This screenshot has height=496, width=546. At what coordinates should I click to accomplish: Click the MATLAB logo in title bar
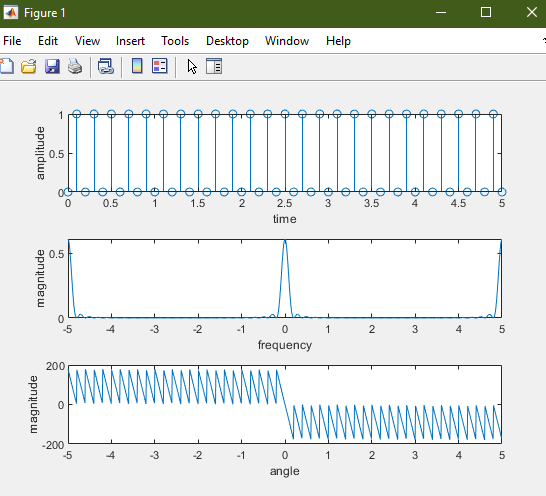point(11,13)
